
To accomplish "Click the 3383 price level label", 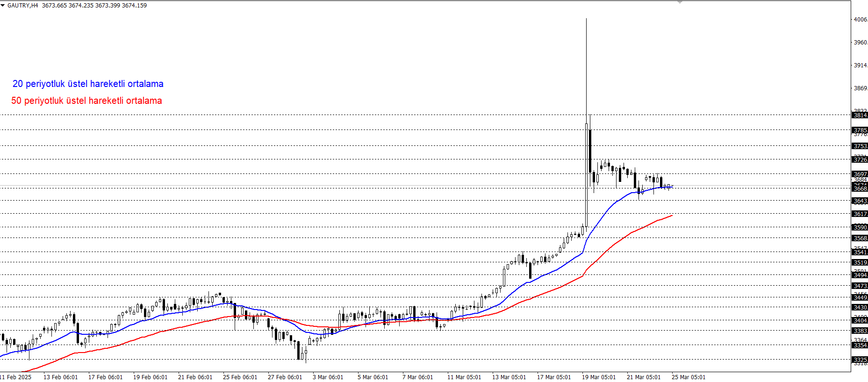I will (860, 331).
